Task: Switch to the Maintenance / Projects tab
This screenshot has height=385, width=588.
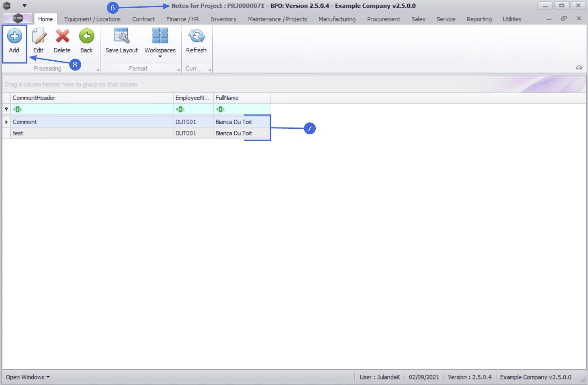Action: (277, 19)
